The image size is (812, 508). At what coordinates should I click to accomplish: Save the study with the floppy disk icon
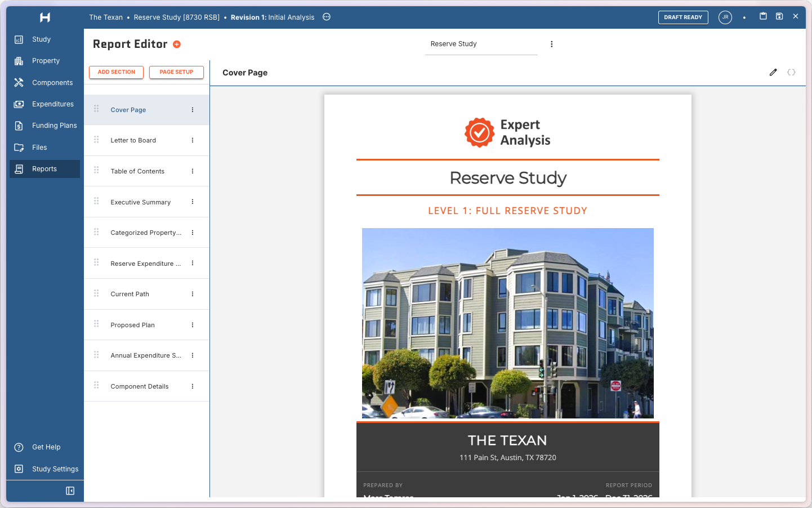pos(779,17)
